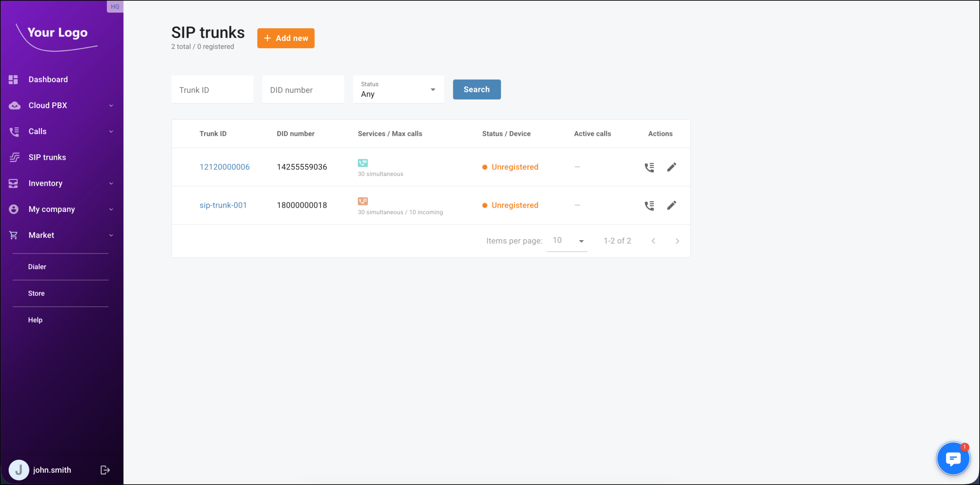Click the logout icon next to john.smith
This screenshot has height=485, width=980.
tap(105, 470)
